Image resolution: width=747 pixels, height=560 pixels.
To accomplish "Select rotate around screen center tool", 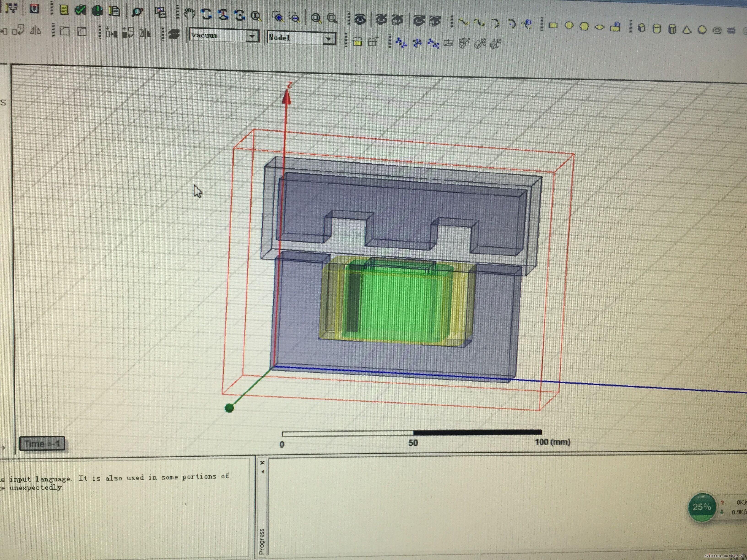I will tap(239, 15).
